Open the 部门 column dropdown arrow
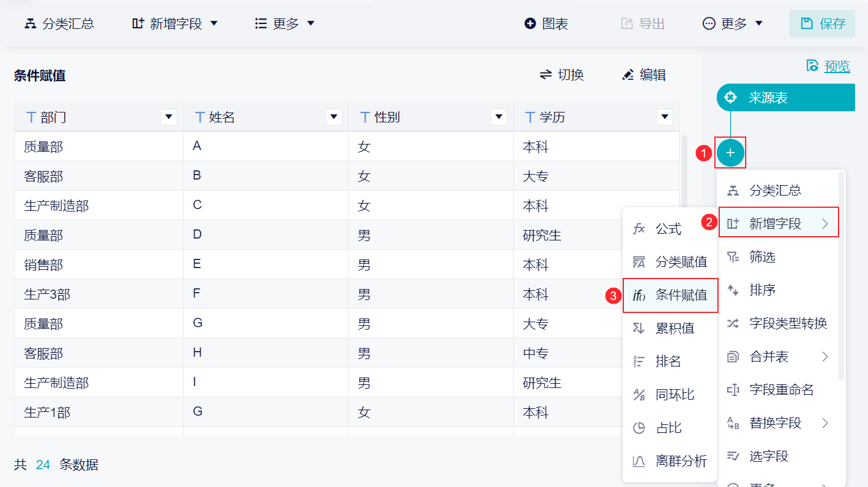Viewport: 868px width, 487px height. tap(168, 117)
